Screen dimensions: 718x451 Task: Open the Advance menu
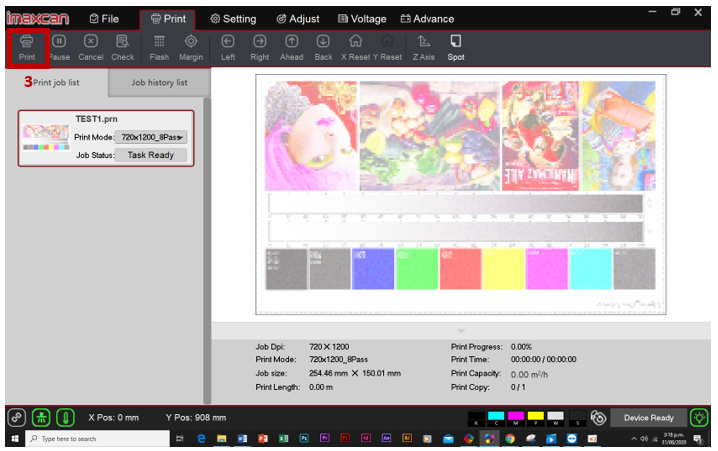[x=427, y=19]
